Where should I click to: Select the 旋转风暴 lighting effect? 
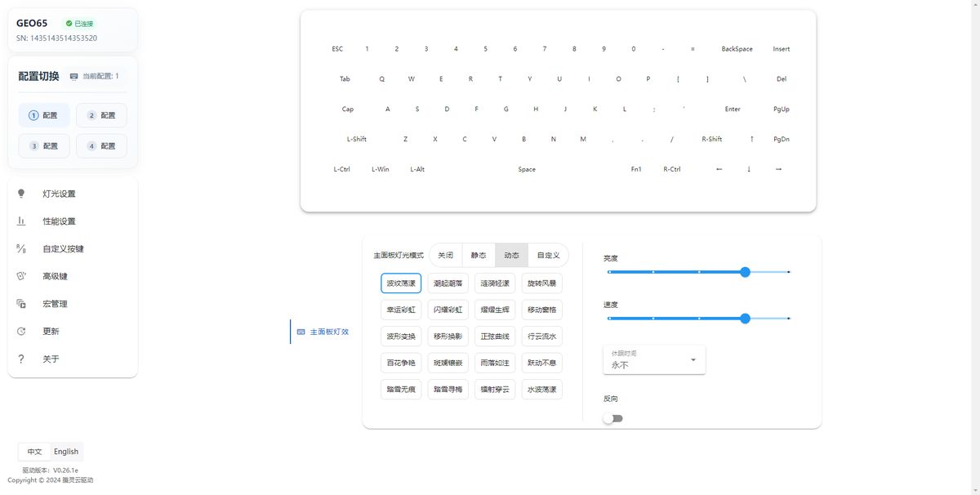click(x=541, y=283)
